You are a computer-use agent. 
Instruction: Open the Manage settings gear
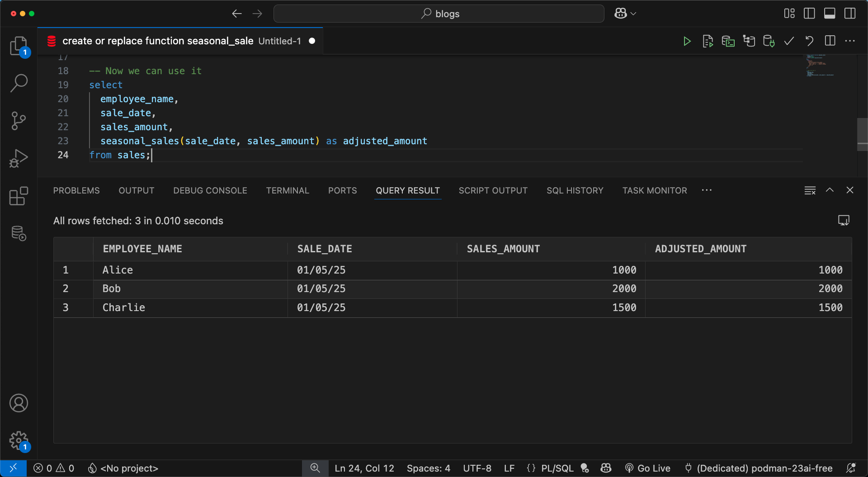tap(19, 440)
